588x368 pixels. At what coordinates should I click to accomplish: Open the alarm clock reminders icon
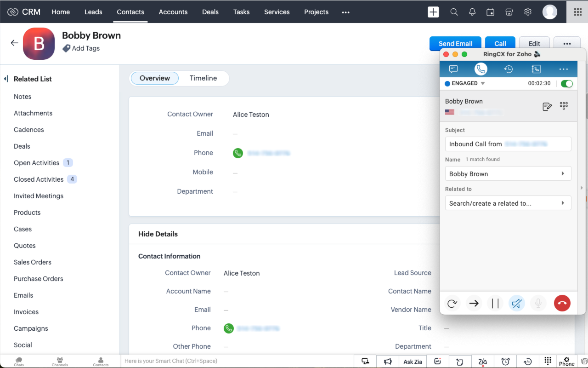(x=505, y=361)
